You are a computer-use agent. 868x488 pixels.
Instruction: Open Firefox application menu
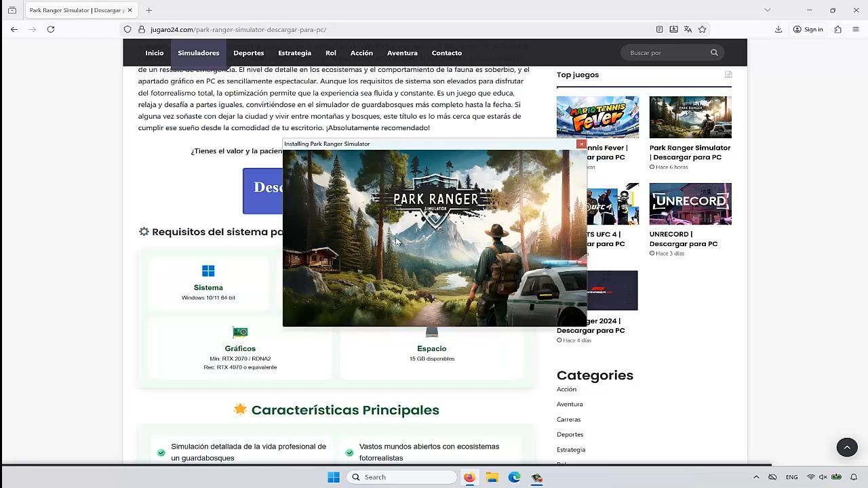click(x=856, y=29)
